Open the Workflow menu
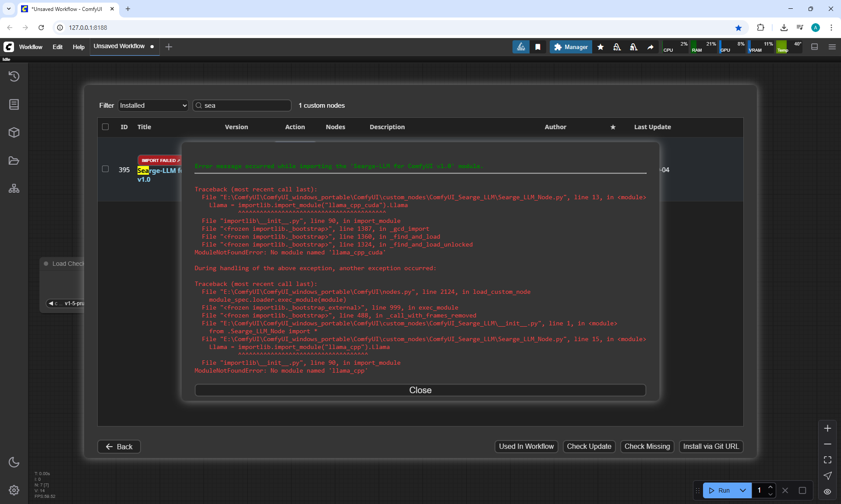Screen dimensions: 841x504 point(31,47)
